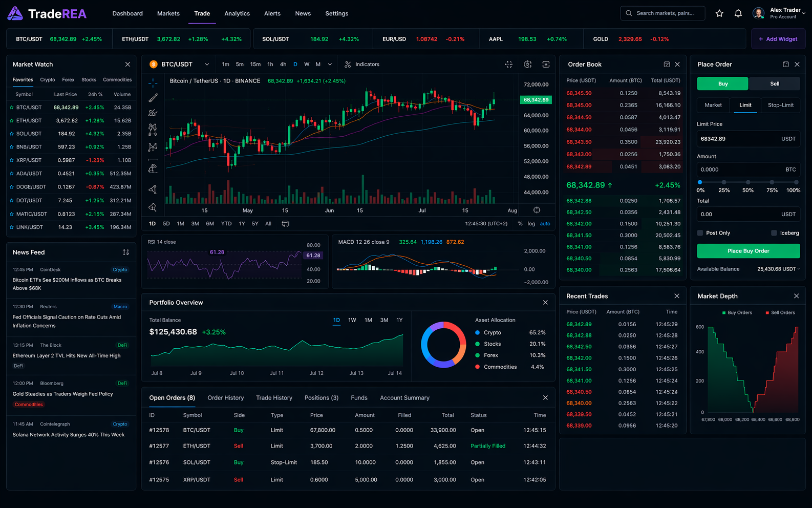Open favorites star icon in header
Image resolution: width=812 pixels, height=508 pixels.
719,13
